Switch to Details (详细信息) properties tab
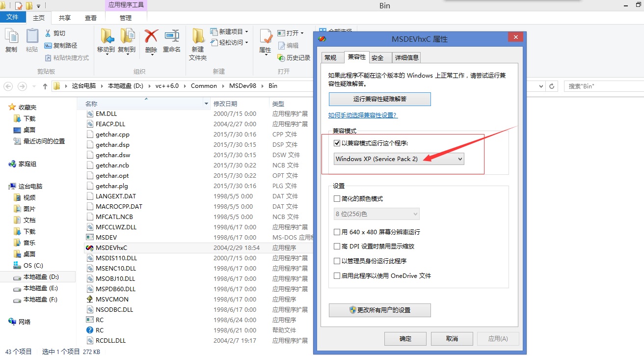Screen dimensions: 644x356 click(407, 58)
